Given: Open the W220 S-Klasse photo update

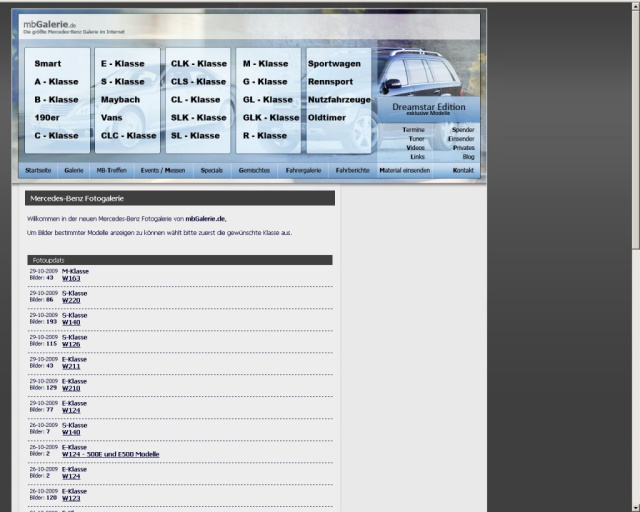Looking at the screenshot, I should click(71, 301).
